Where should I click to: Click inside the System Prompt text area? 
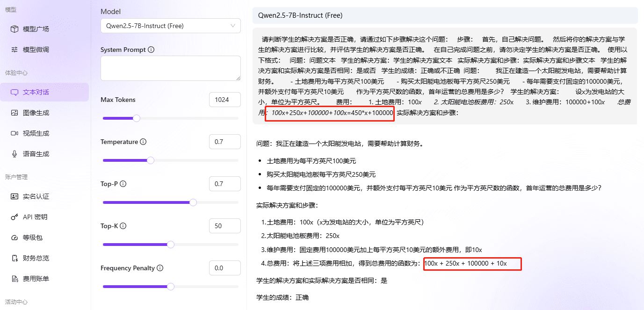point(170,68)
